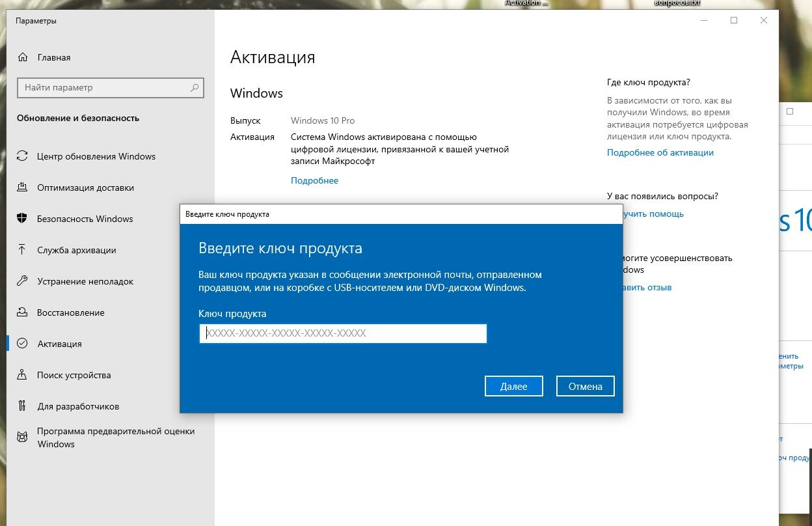Click the Insider program cat icon
Image resolution: width=812 pixels, height=526 pixels.
22,437
